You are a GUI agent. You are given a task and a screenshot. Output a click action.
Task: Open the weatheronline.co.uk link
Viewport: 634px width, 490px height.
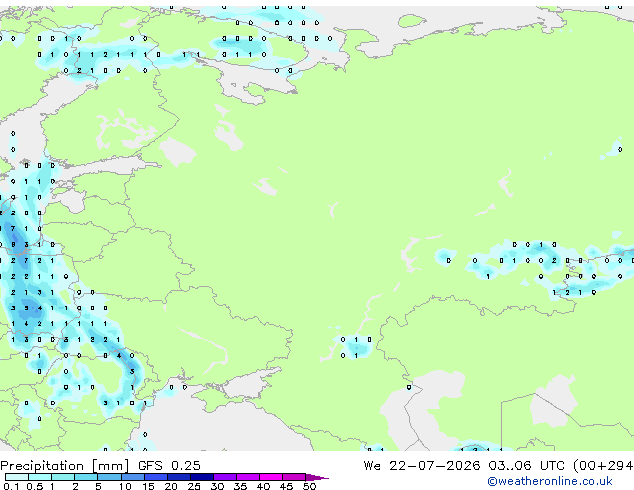(550, 481)
